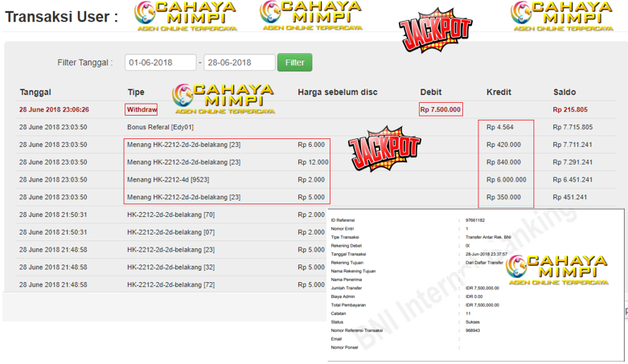
Task: Click the Tipe column header
Action: 136,92
